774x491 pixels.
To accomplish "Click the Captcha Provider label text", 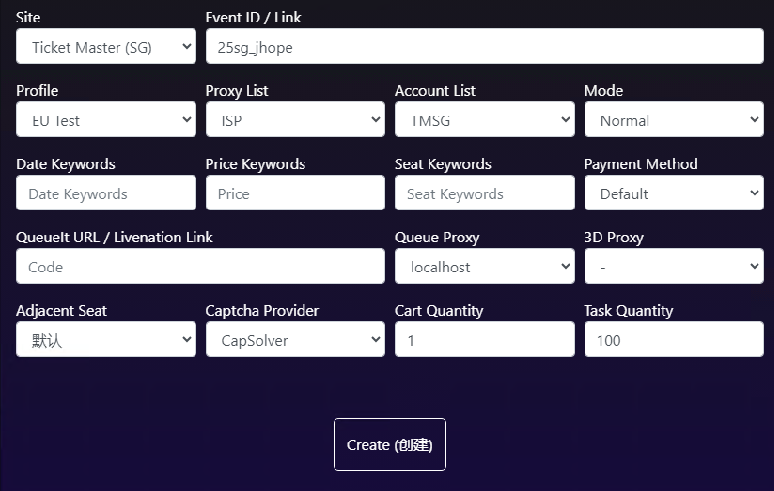I will coord(262,311).
